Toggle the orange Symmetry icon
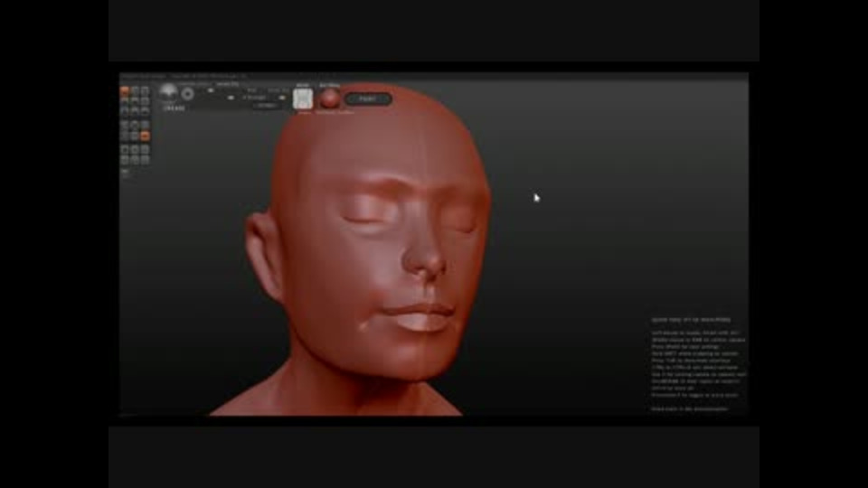 point(145,136)
